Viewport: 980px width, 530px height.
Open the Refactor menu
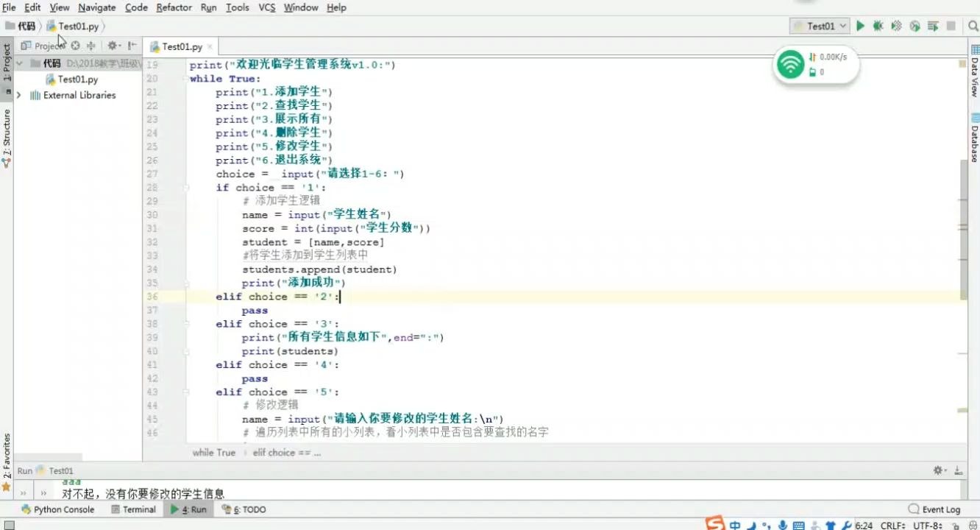(x=174, y=7)
